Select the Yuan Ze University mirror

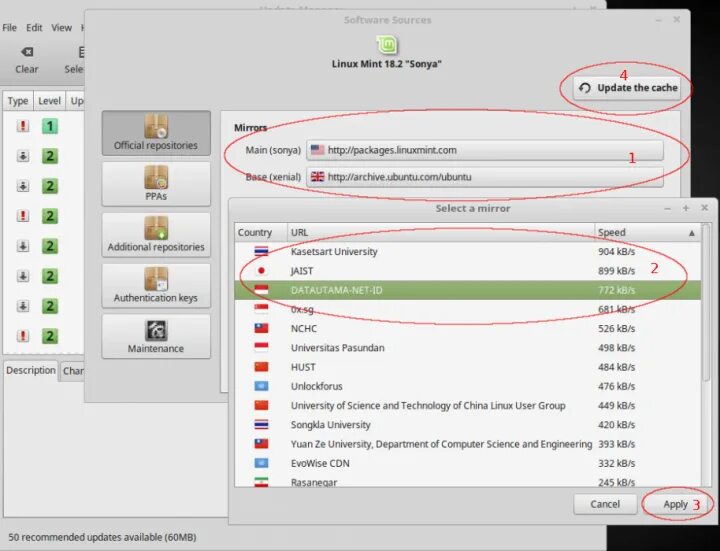467,444
